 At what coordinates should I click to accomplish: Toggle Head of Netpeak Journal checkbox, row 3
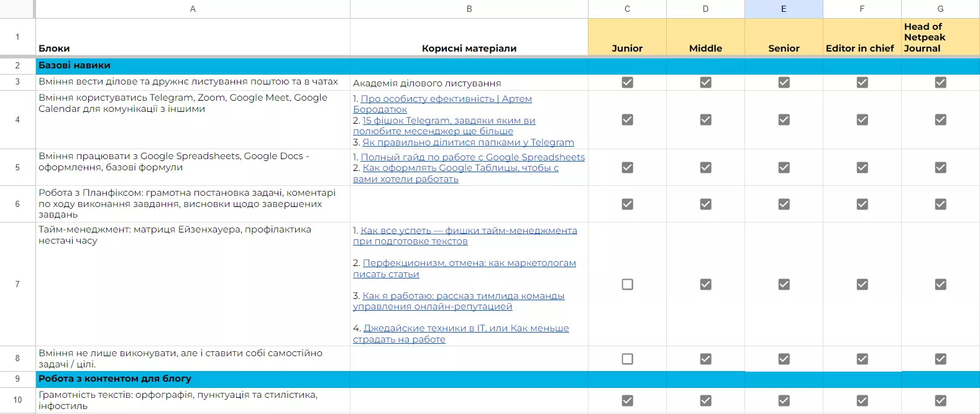(940, 82)
